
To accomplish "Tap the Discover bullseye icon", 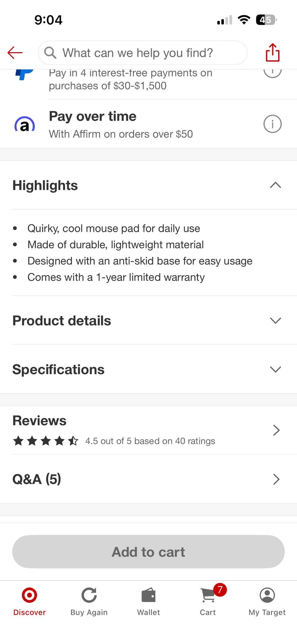I will coord(30,595).
